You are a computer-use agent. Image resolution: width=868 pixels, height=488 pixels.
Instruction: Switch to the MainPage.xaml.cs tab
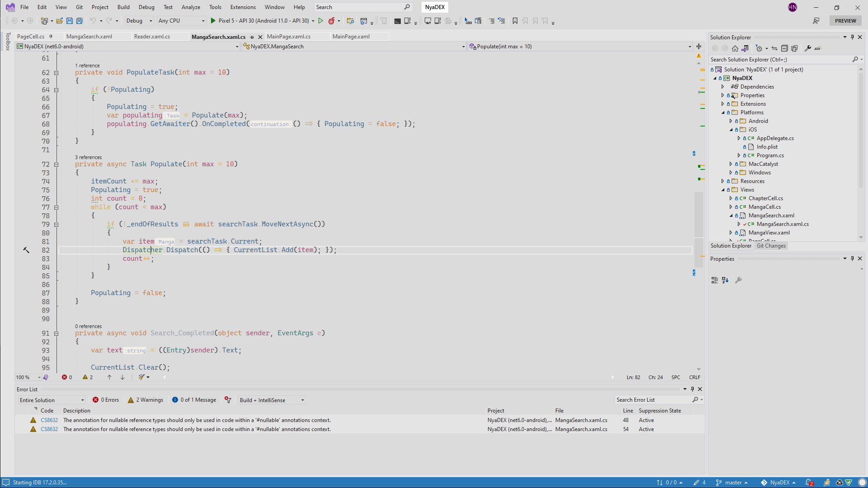pyautogui.click(x=288, y=37)
